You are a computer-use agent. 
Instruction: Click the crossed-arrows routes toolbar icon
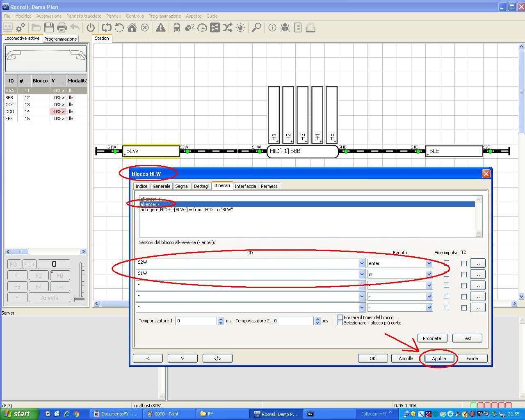click(228, 27)
